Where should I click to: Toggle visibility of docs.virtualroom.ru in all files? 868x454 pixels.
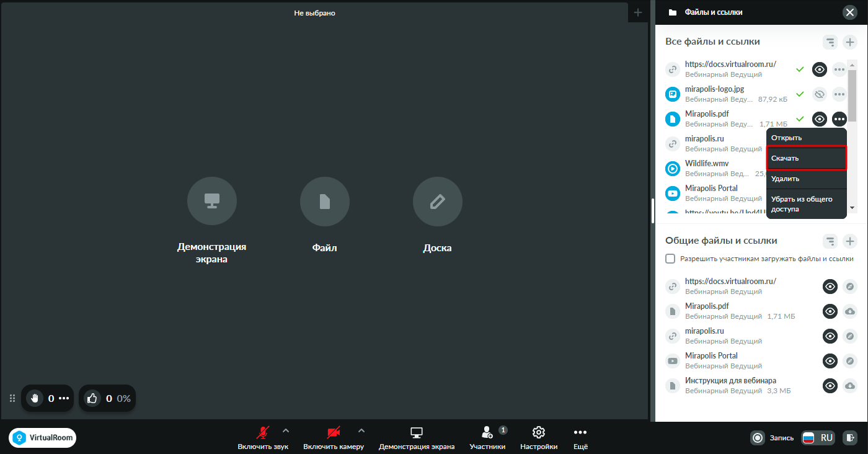coord(820,69)
